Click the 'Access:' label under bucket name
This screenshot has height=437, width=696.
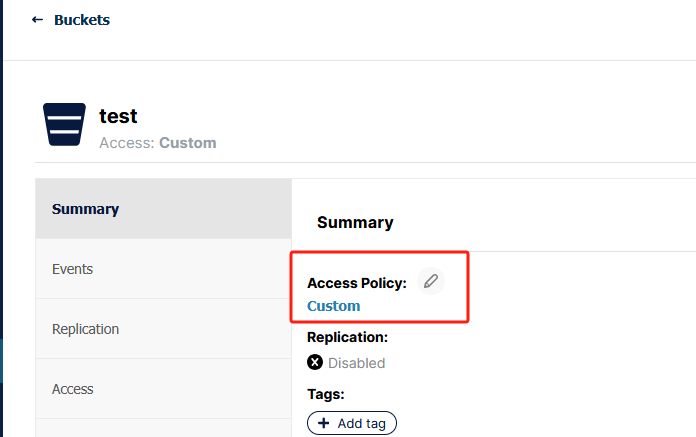pos(127,143)
